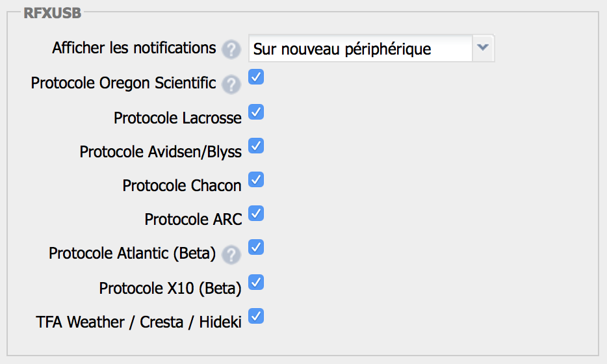This screenshot has width=607, height=364.
Task: Click the 'Protocole Avidsen/Blyss' label text
Action: [161, 152]
